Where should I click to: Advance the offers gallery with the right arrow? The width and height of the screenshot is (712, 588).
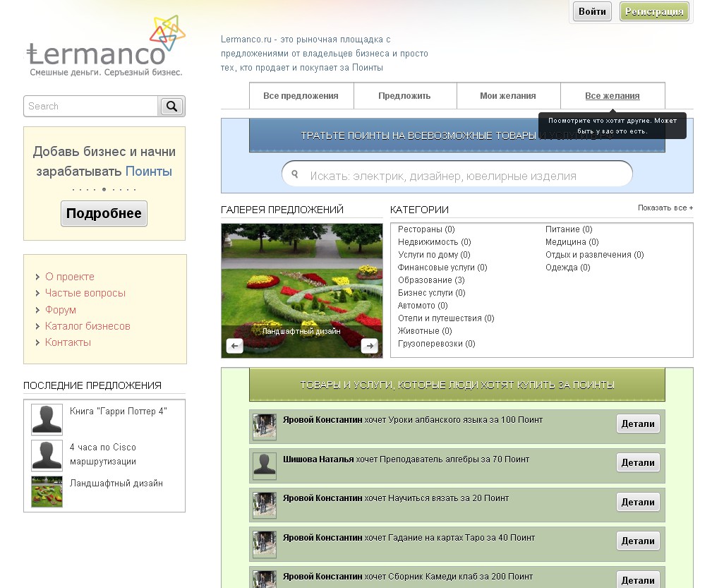click(368, 344)
